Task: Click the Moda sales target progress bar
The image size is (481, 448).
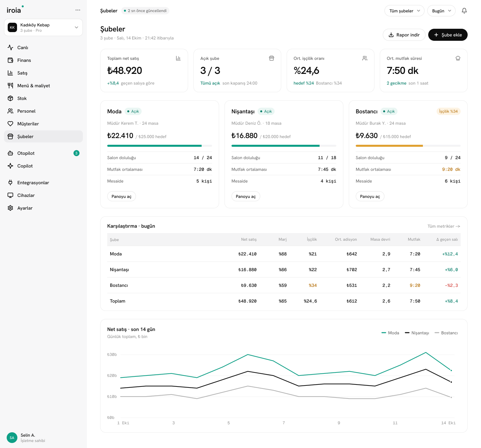Action: tap(160, 146)
